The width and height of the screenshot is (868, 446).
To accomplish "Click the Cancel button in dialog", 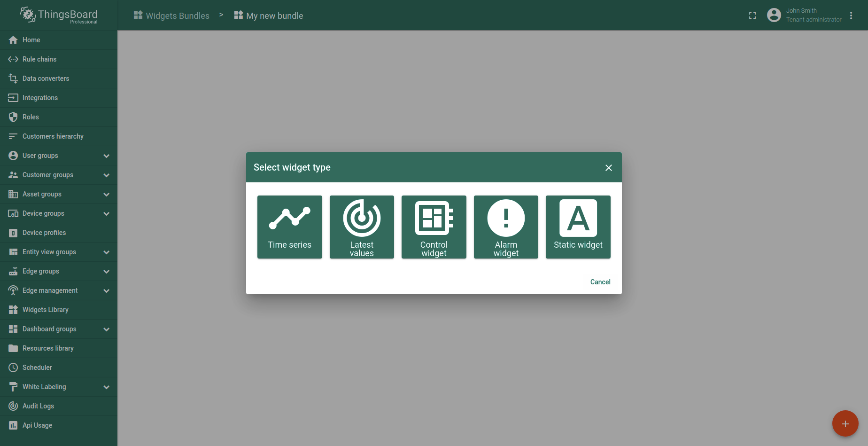I will [x=600, y=282].
